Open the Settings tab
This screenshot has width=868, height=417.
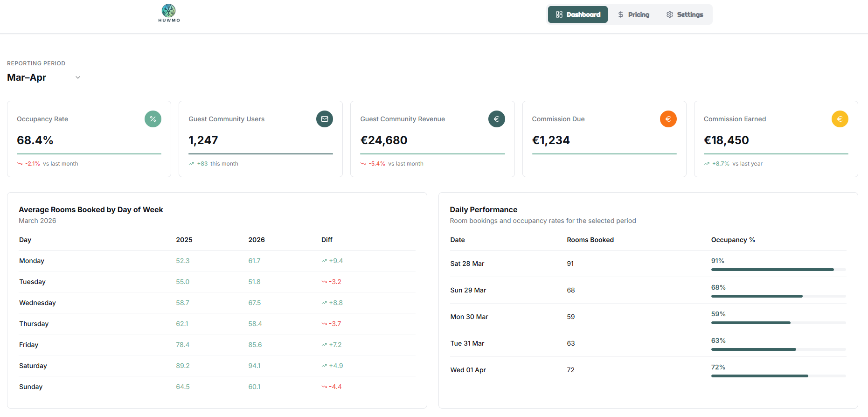pyautogui.click(x=685, y=14)
